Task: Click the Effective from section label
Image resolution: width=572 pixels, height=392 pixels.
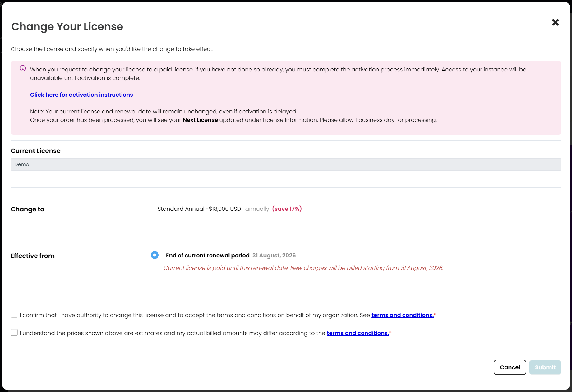Action: coord(33,256)
